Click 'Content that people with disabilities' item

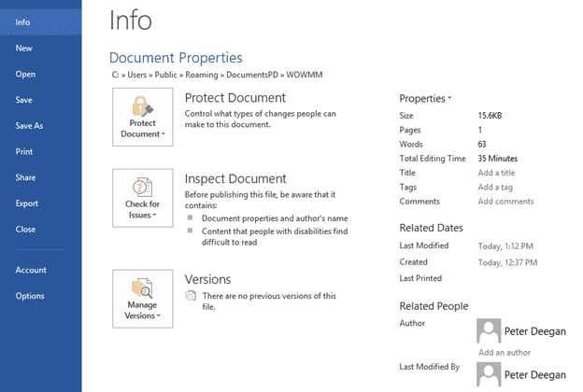(x=275, y=237)
